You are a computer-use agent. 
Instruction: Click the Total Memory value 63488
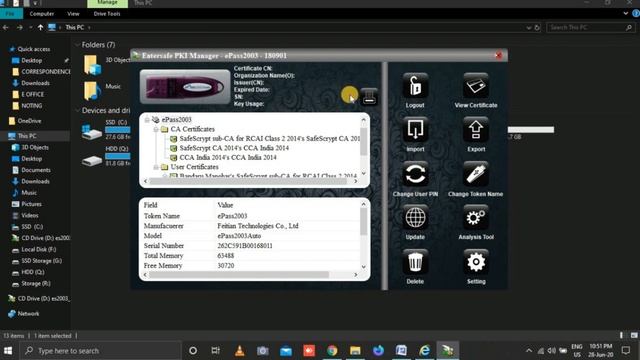click(x=226, y=256)
